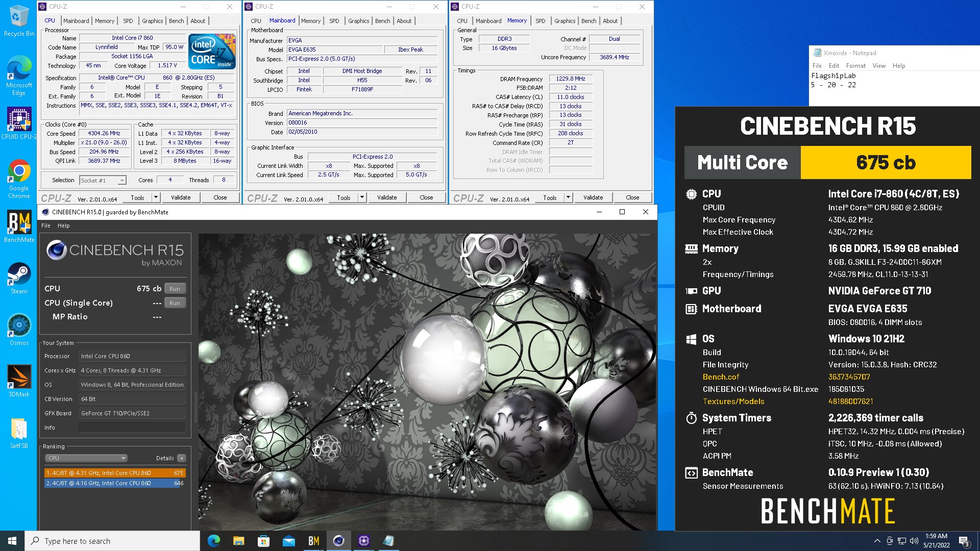This screenshot has width=980, height=551.
Task: Switch to the Mainboard tab in the first CPU-Z window
Action: pyautogui.click(x=76, y=21)
